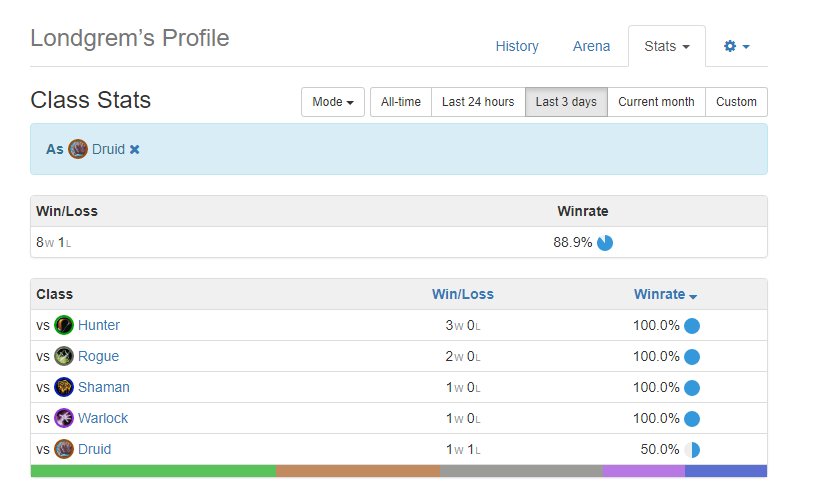Viewport: 821px width, 487px height.
Task: Click the 88.9% winrate value
Action: click(x=572, y=242)
